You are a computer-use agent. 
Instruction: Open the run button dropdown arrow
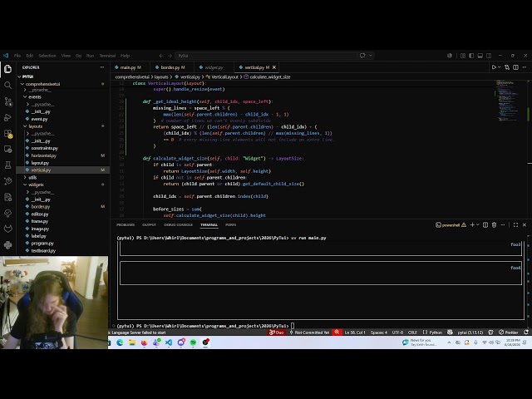pos(499,67)
